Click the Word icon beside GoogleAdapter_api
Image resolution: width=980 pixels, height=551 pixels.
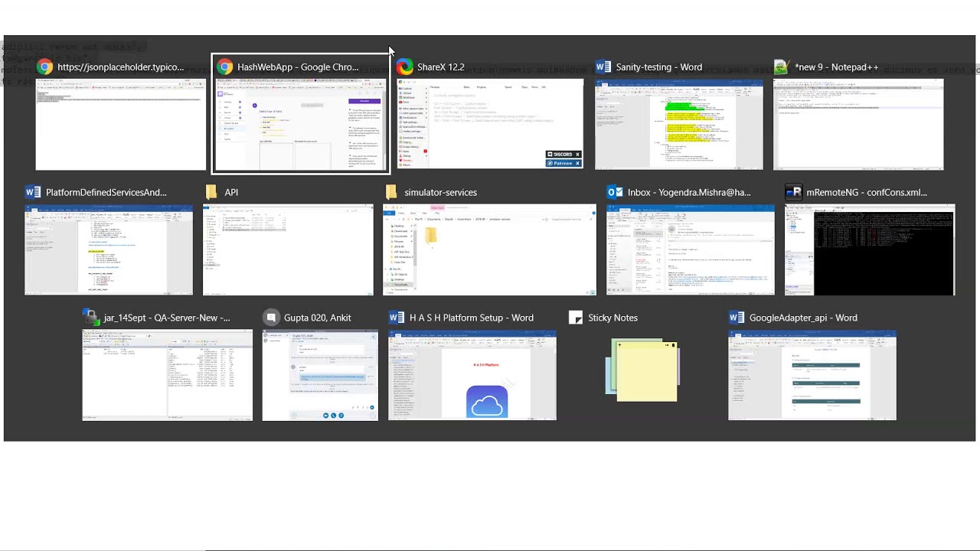737,318
